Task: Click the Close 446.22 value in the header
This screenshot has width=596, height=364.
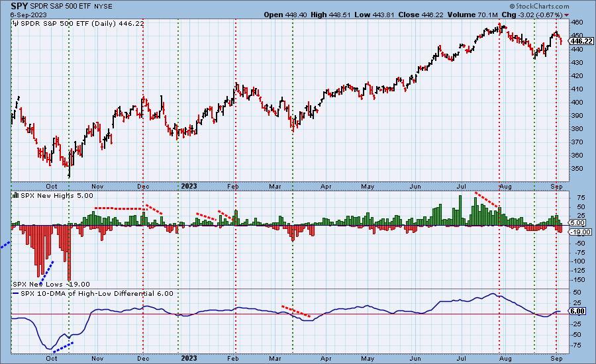Action: click(421, 15)
